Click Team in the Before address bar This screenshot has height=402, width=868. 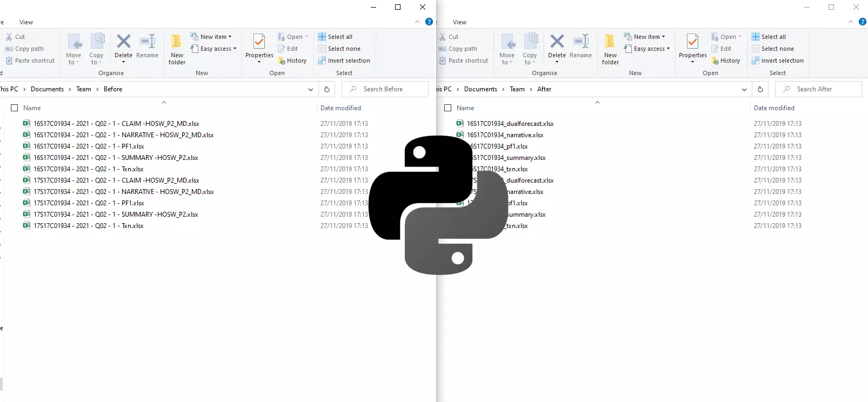point(84,89)
